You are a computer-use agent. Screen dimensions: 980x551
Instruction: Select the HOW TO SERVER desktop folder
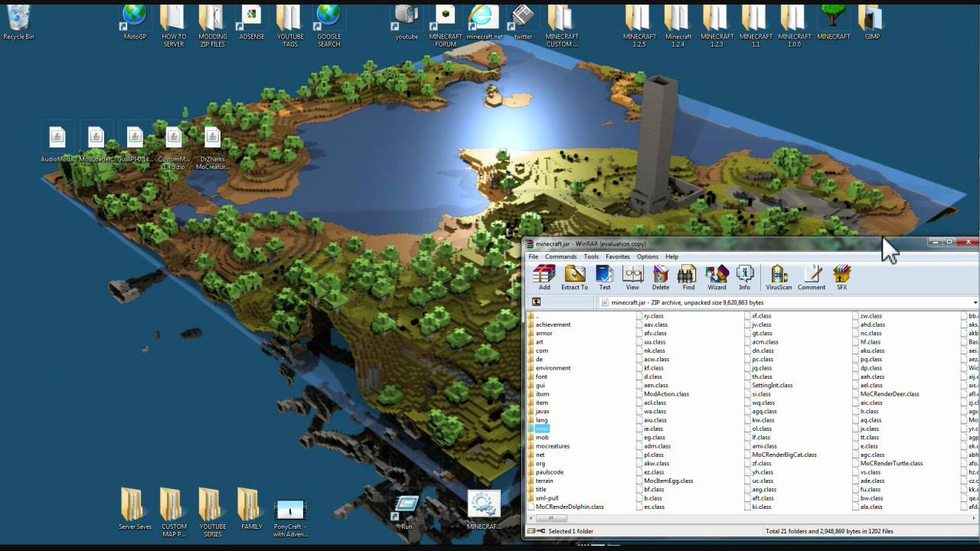(174, 25)
